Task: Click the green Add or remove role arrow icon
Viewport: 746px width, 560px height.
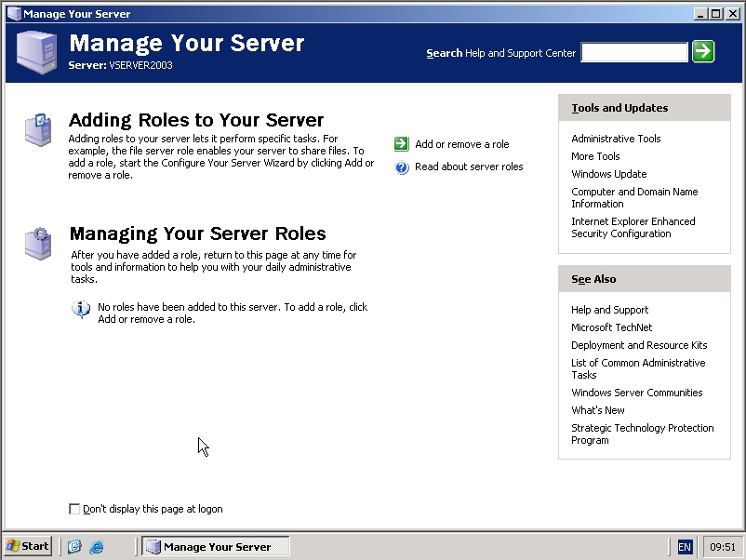Action: click(x=401, y=144)
